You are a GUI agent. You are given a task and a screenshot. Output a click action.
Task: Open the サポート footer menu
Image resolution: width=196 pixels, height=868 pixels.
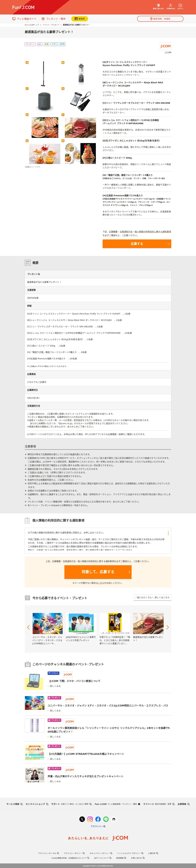point(72,804)
